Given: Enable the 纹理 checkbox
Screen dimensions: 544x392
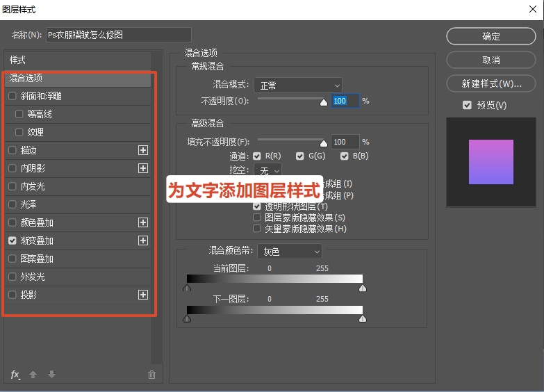Looking at the screenshot, I should [x=19, y=132].
